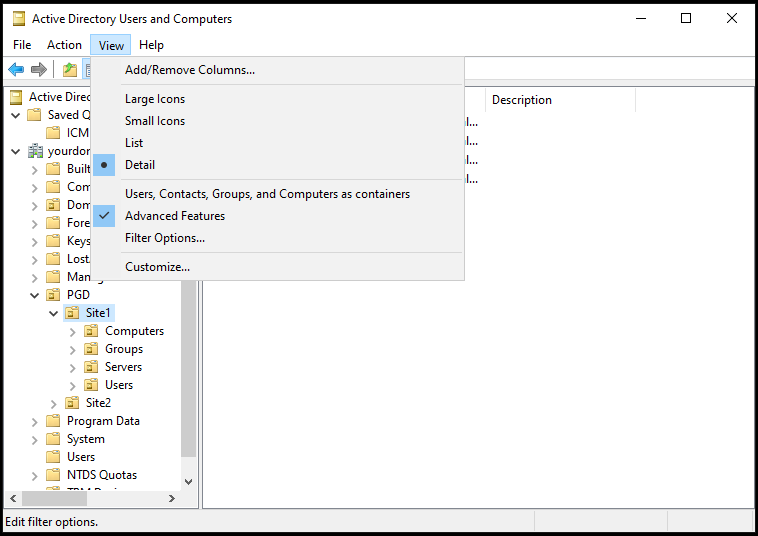
Task: Select the bottom-level Users container label
Action: [x=81, y=457]
